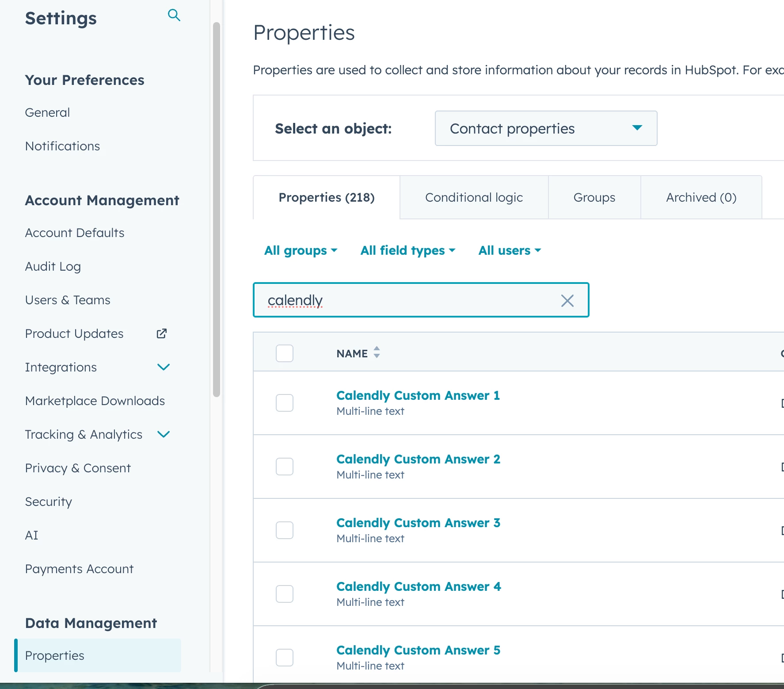This screenshot has height=689, width=784.
Task: Select Properties under Data Management
Action: [98, 655]
